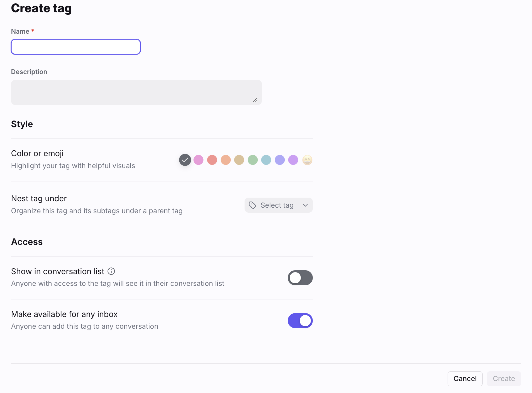Enable Show in conversation list toggle
The image size is (532, 393).
point(300,278)
